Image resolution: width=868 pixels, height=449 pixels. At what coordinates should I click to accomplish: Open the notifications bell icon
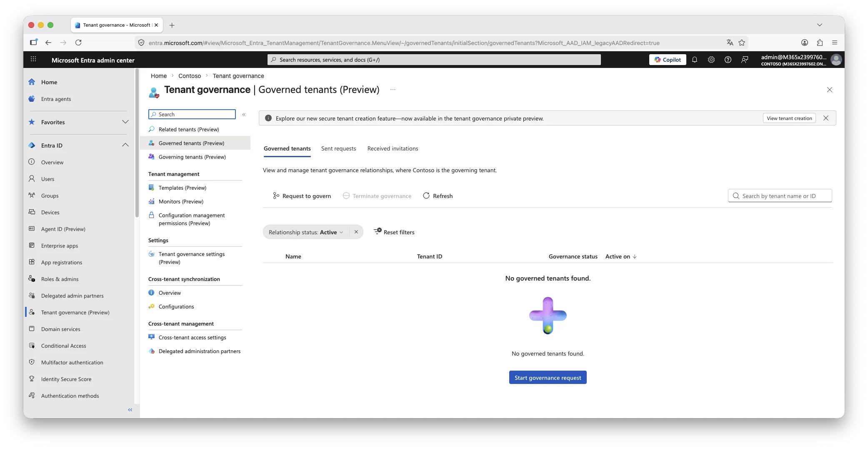pos(695,60)
